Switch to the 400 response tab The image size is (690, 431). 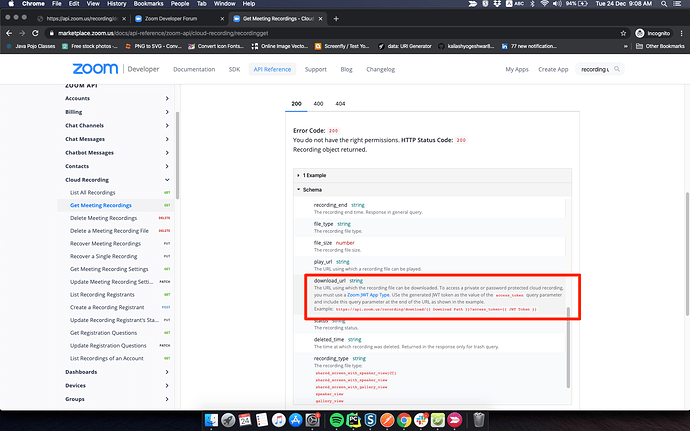[x=318, y=104]
